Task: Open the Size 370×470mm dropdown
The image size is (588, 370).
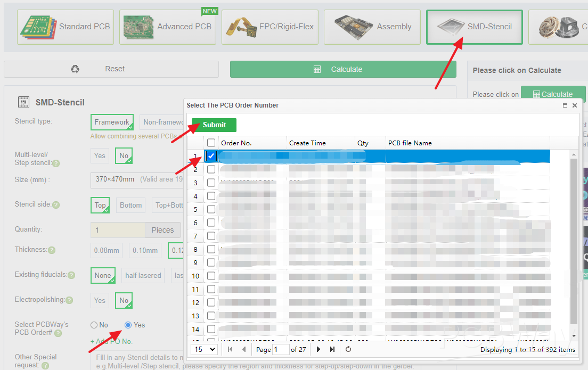Action: (137, 179)
